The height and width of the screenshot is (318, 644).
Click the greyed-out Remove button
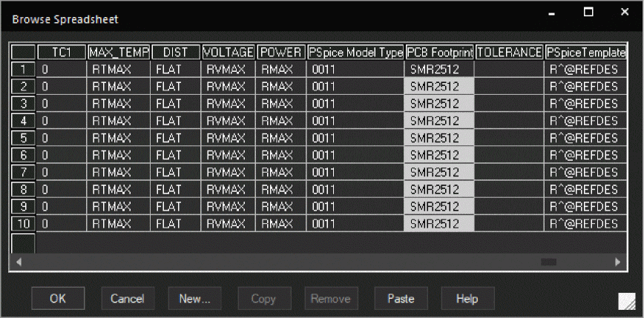(x=331, y=298)
